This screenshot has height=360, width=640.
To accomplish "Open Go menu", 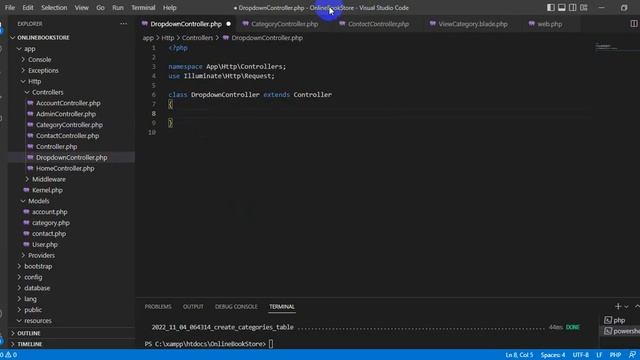I will (100, 7).
